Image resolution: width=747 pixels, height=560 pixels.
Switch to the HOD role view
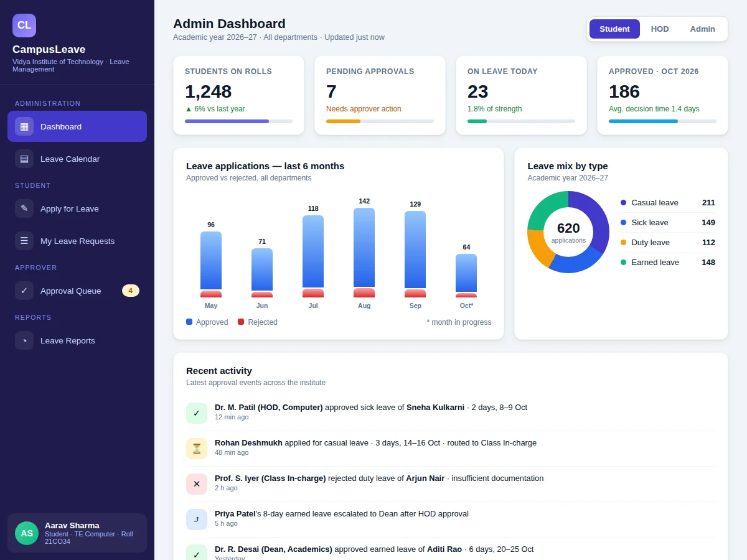pyautogui.click(x=660, y=29)
